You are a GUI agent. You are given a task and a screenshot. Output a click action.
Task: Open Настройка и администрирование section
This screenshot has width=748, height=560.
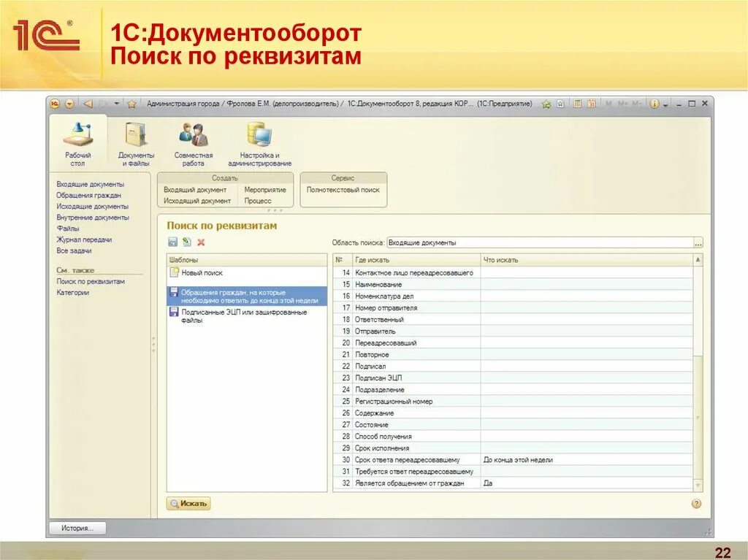[x=259, y=144]
